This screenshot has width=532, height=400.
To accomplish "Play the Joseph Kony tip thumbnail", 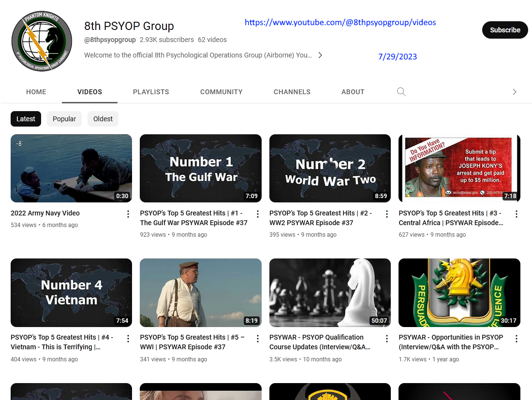I will (459, 169).
